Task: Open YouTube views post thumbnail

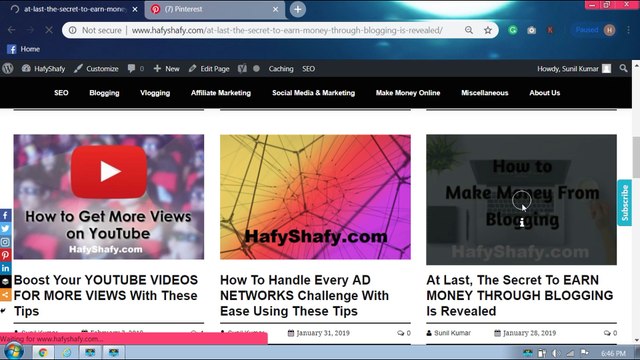Action: click(109, 197)
